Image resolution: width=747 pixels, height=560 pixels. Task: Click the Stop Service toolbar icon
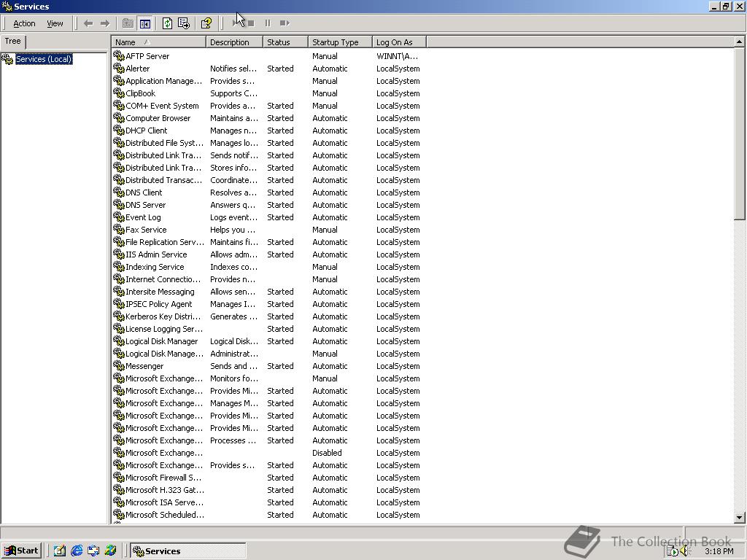tap(251, 23)
